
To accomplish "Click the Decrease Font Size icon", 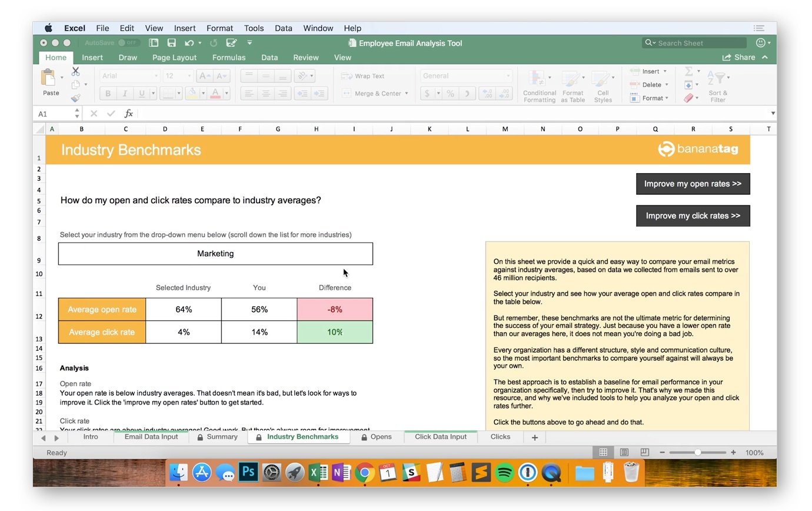I will tap(222, 76).
